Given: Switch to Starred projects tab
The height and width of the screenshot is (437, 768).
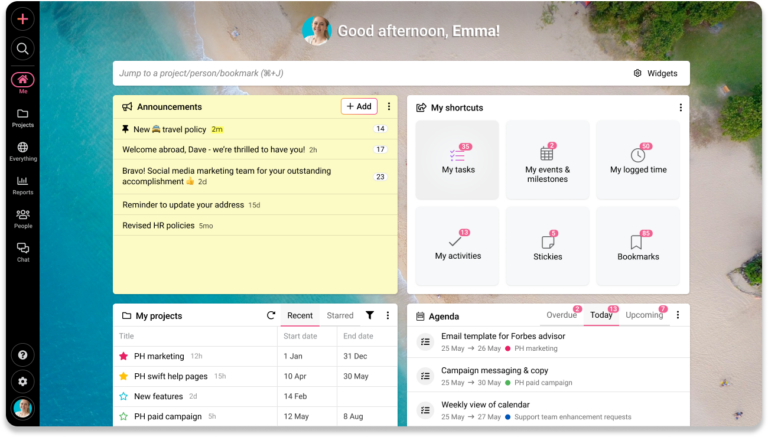Looking at the screenshot, I should pos(340,316).
